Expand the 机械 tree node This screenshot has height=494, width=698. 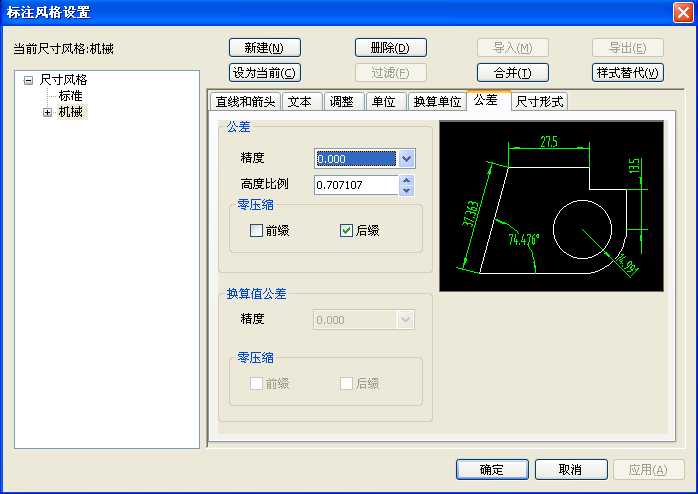coord(47,113)
